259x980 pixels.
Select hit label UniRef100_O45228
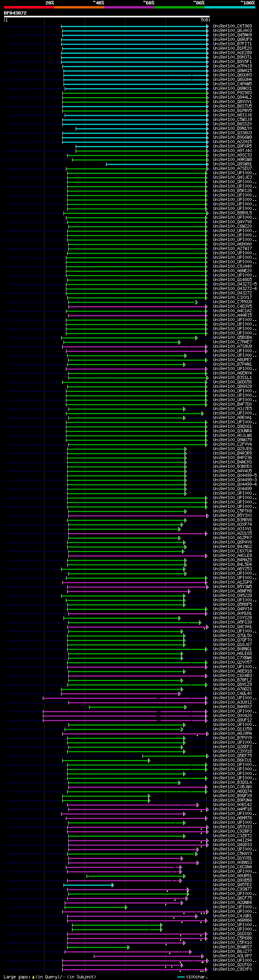click(x=232, y=596)
